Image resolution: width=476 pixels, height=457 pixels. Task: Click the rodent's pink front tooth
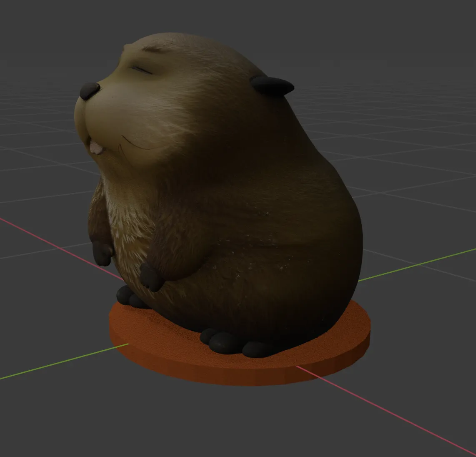pyautogui.click(x=96, y=148)
